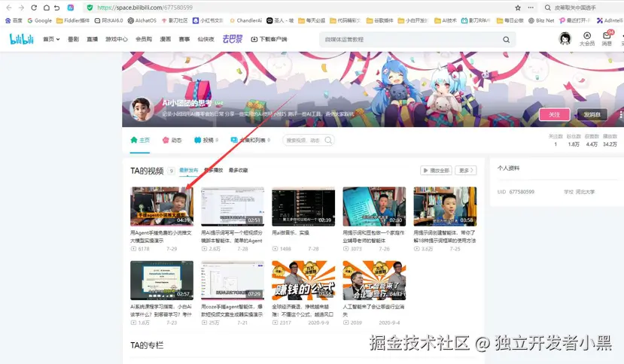This screenshot has width=624, height=364.
Task: Expand the 首页 dropdown in navigation
Action: pyautogui.click(x=51, y=39)
